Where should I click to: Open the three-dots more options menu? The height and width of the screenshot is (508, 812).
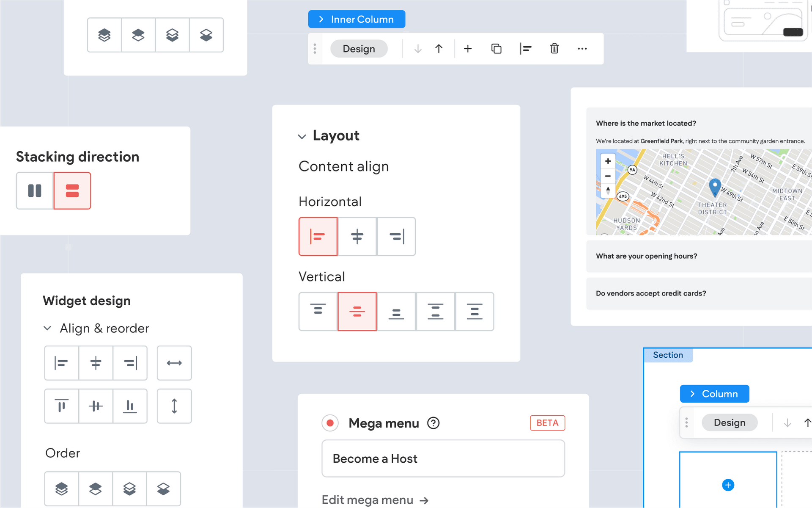(582, 49)
